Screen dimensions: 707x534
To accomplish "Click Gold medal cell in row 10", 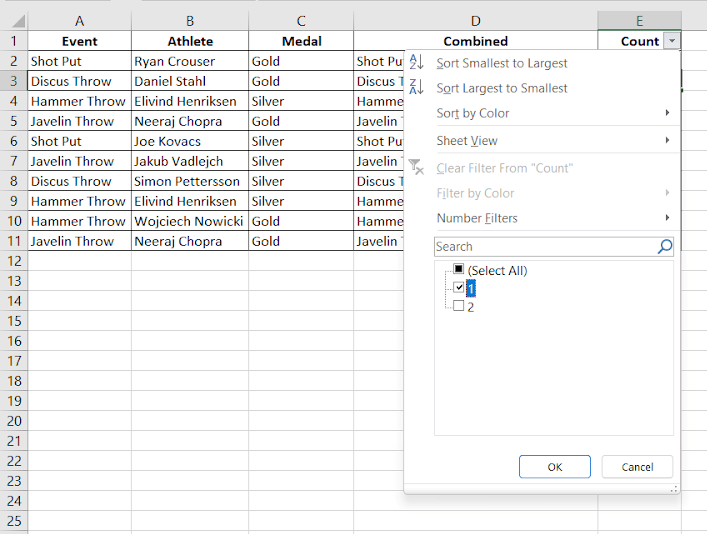I will [301, 221].
